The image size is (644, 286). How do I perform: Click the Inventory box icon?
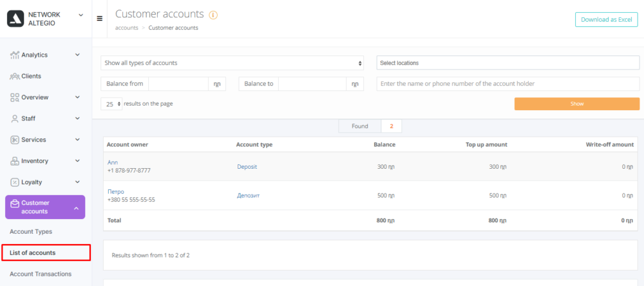pos(15,162)
